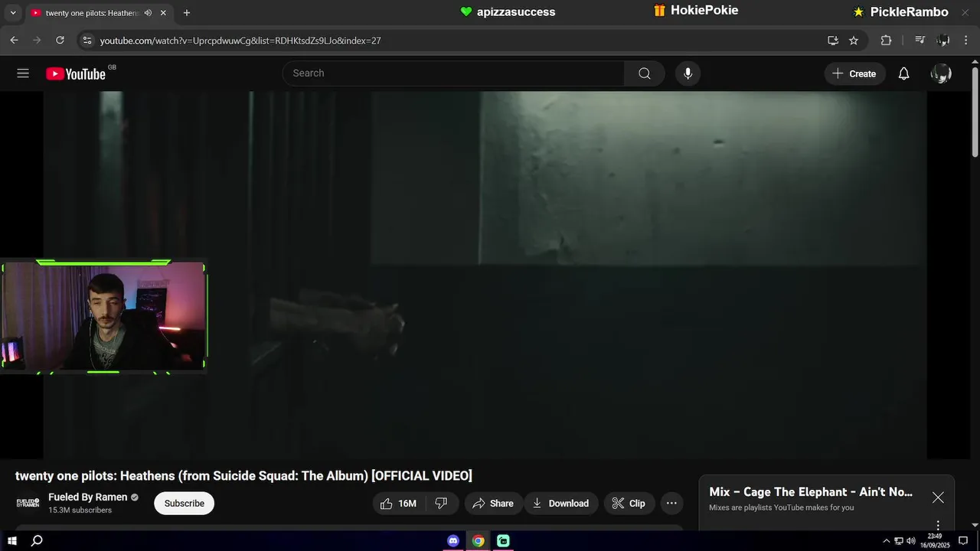The image size is (980, 551).
Task: Go to the YouTube home logo
Action: [x=75, y=73]
